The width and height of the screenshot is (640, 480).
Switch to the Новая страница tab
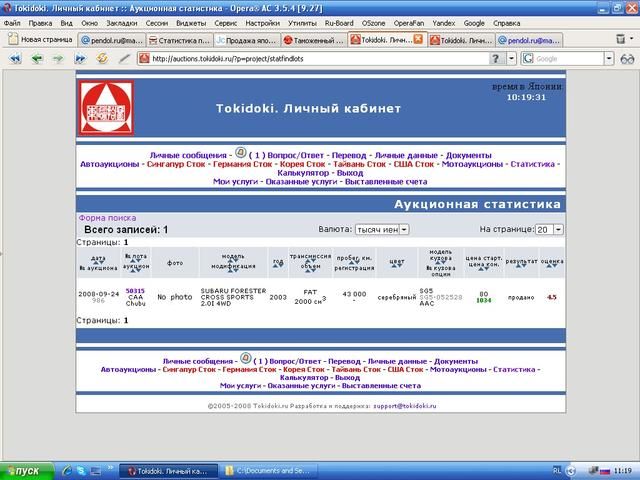click(41, 40)
